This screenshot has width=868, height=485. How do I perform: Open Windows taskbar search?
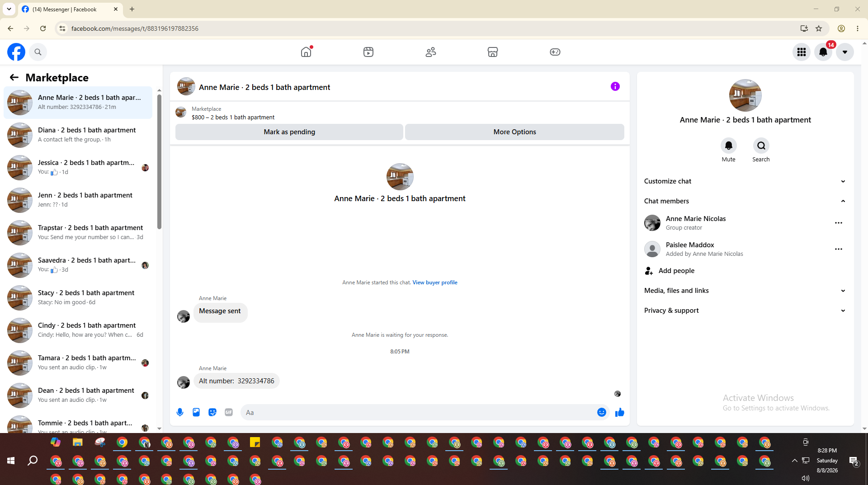33,461
